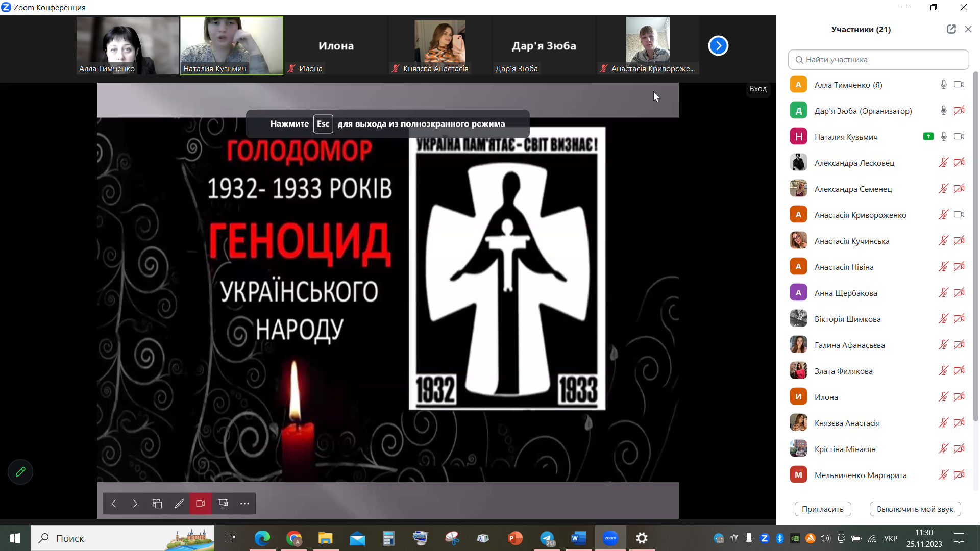980x551 pixels.
Task: Open more slideshow options ellipsis
Action: click(245, 504)
